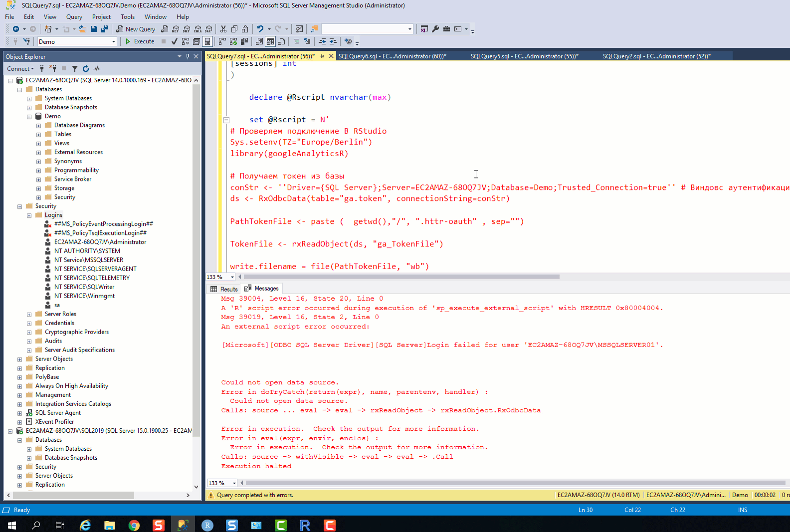Open the Query menu
Image resolution: width=790 pixels, height=532 pixels.
point(74,17)
